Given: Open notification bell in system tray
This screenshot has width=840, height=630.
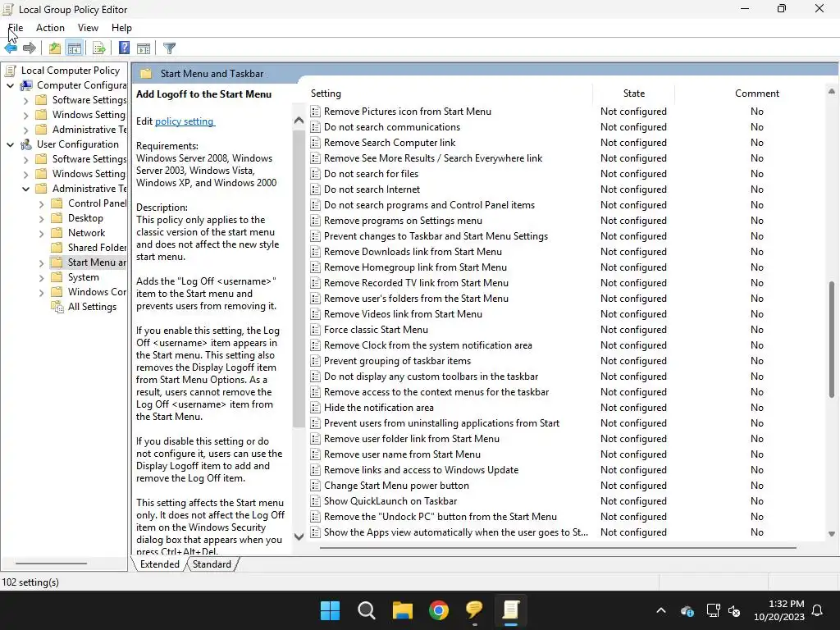Looking at the screenshot, I should 818,610.
